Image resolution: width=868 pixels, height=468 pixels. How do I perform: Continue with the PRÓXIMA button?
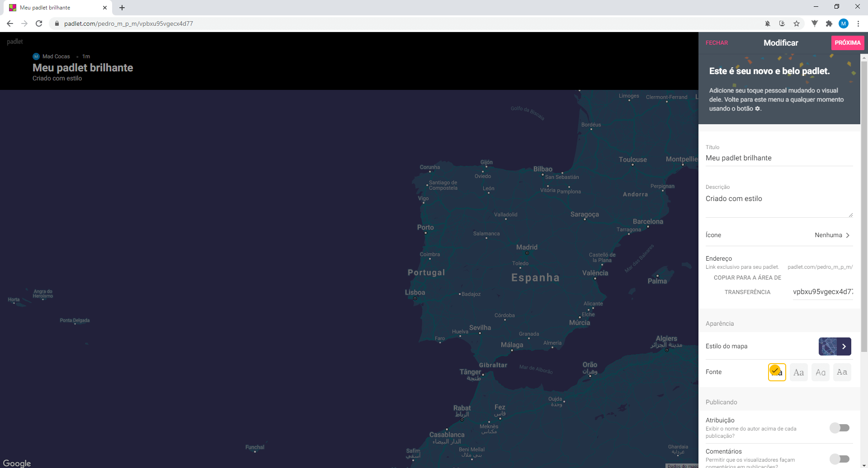pos(848,43)
